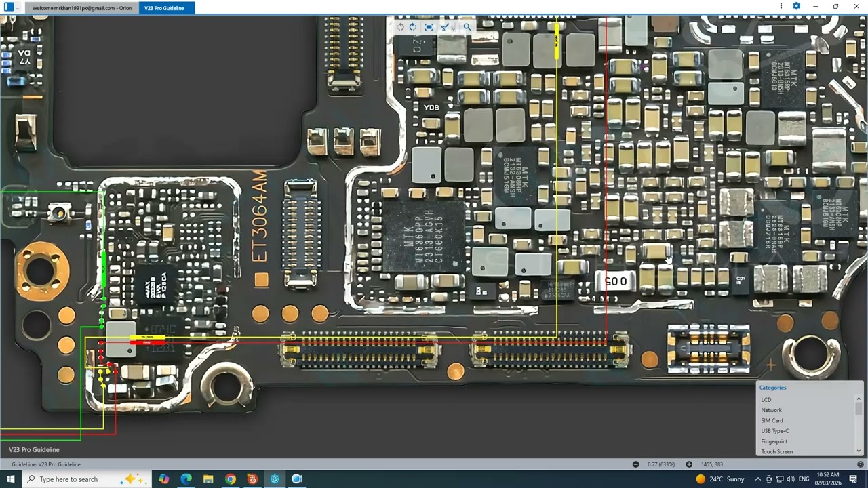Choose LCD in the Categories list

[766, 400]
